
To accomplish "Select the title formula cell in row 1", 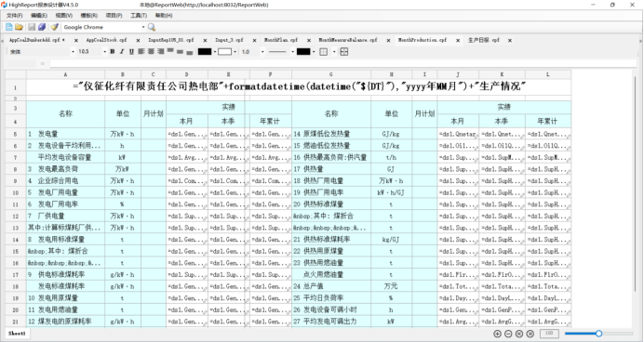I will 299,87.
